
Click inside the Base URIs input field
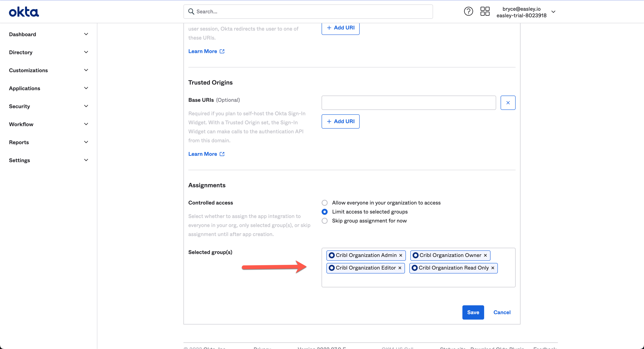[x=408, y=102]
